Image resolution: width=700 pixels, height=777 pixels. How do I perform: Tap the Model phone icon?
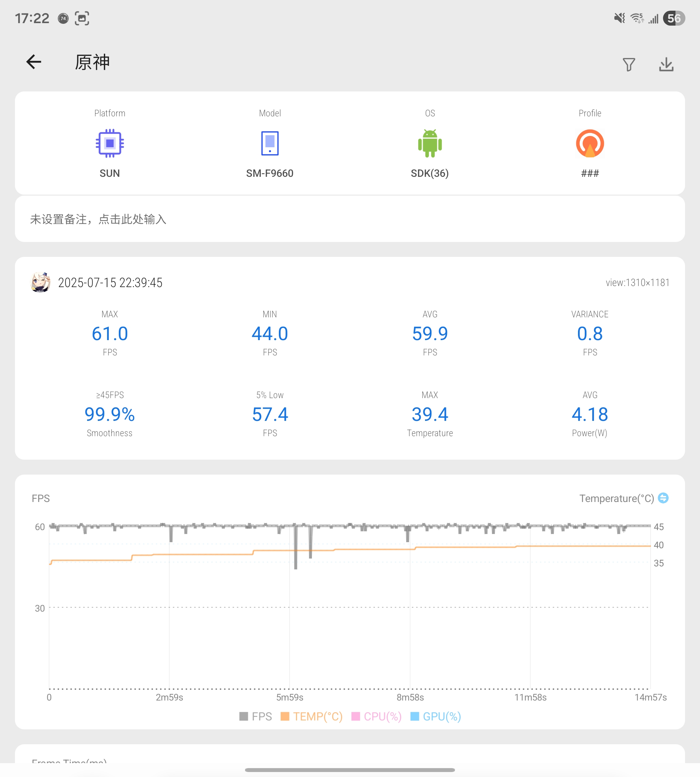[x=270, y=143]
